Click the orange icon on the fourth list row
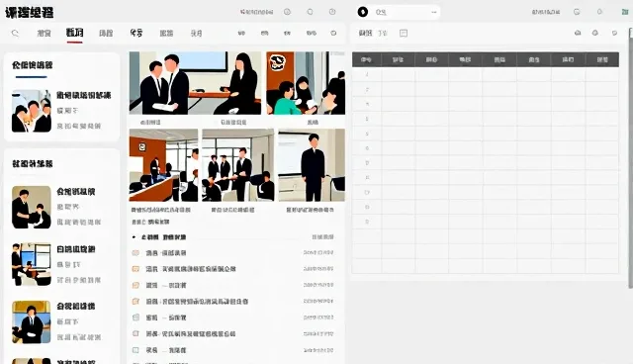633x364 pixels. point(136,301)
